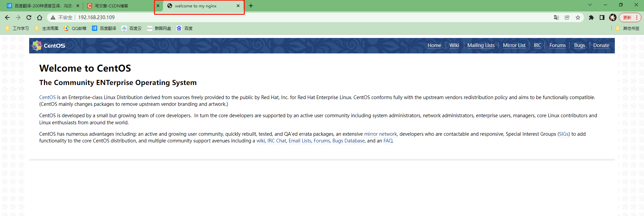This screenshot has height=216, width=644.
Task: Click the wiki link in body text
Action: point(261,141)
